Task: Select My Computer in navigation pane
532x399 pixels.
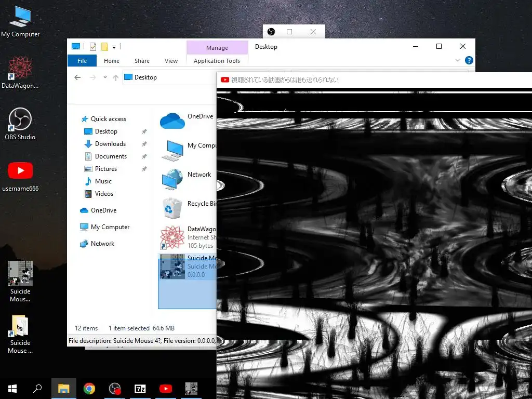Action: tap(104, 227)
